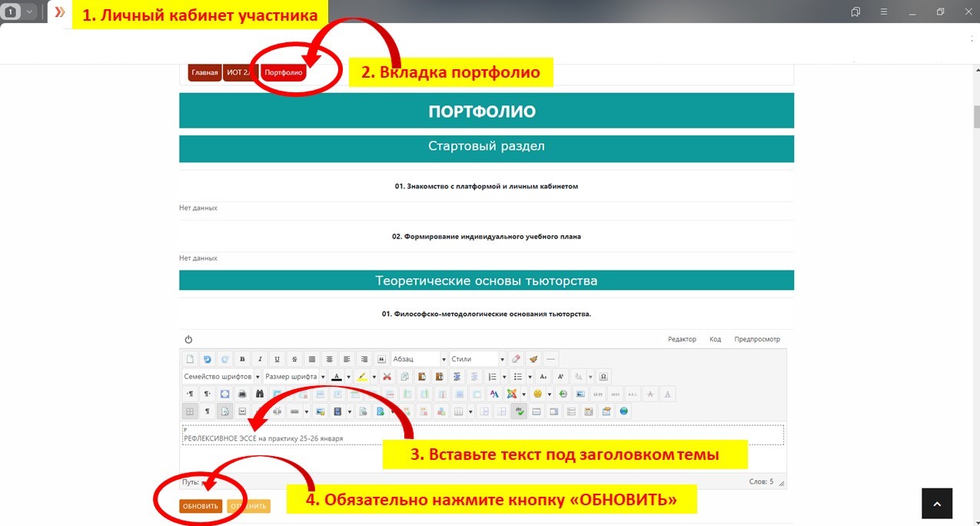The width and height of the screenshot is (980, 526).
Task: Apply underline formatting to text
Action: point(277,359)
